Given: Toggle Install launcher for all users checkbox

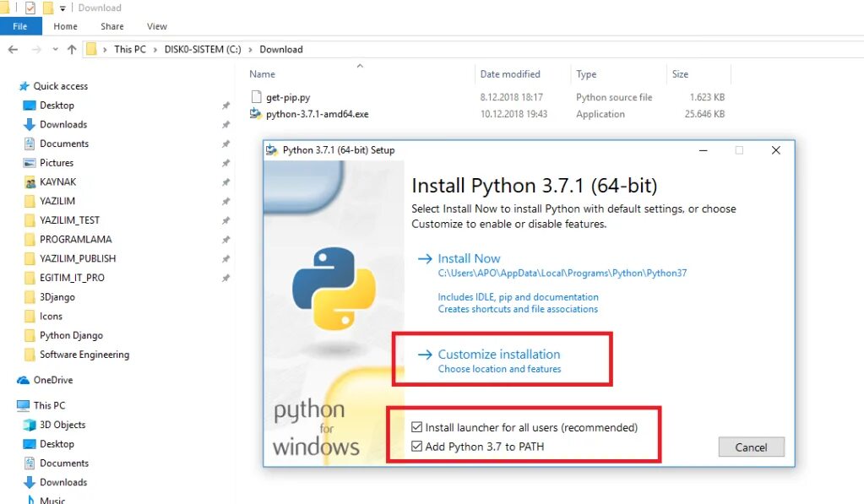Looking at the screenshot, I should pos(417,428).
